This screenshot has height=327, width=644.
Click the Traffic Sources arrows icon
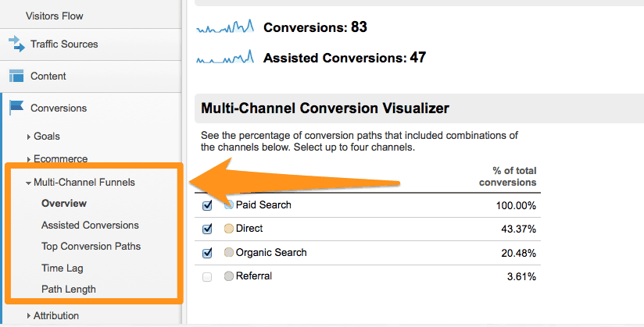(17, 44)
